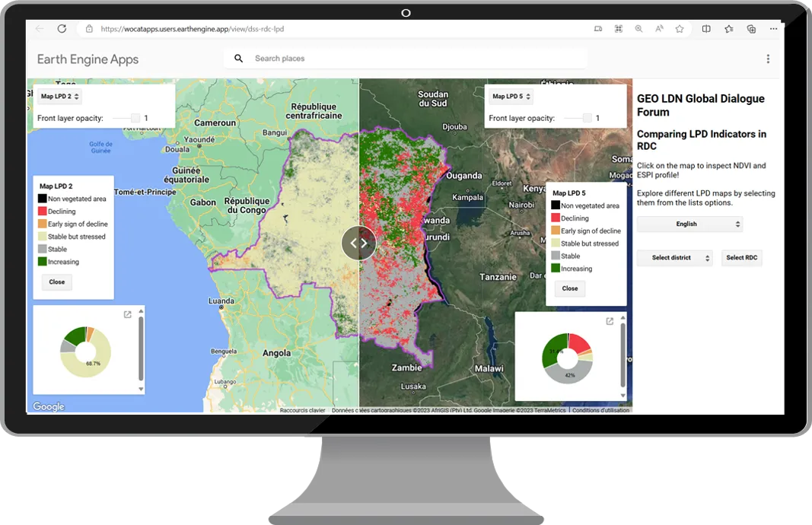Click the split-view swipe handle on map
812x525 pixels.
point(358,243)
